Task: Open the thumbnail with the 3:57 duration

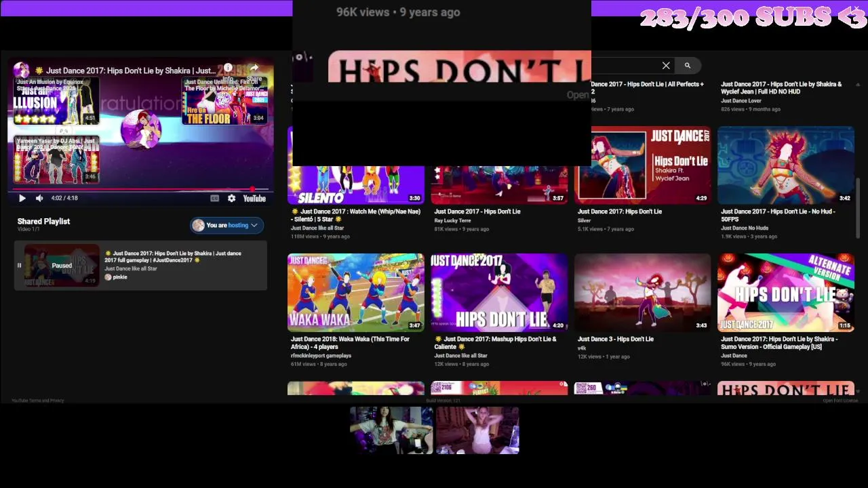Action: coord(499,184)
